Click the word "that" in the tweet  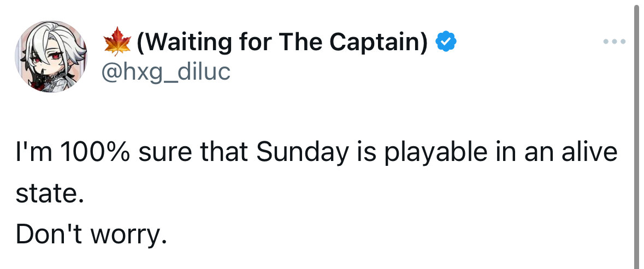(222, 153)
